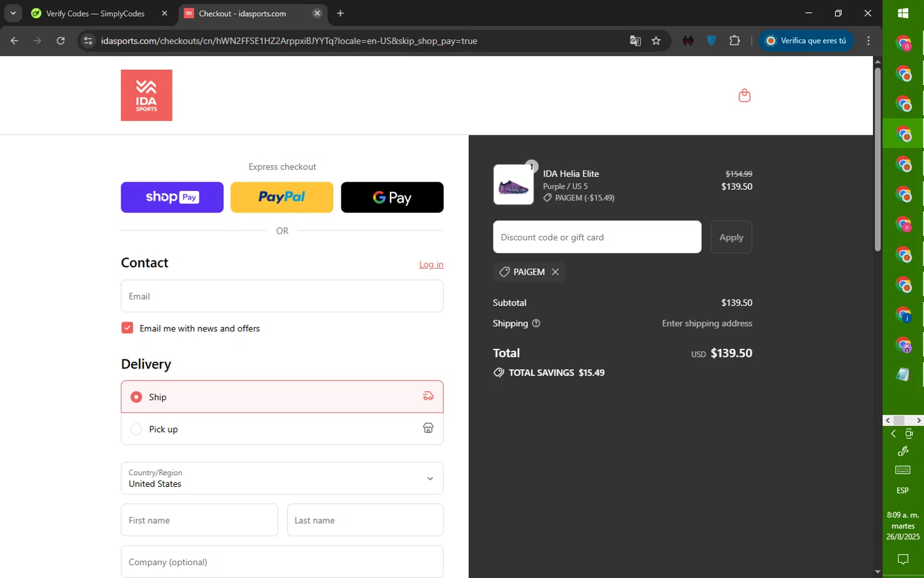This screenshot has height=578, width=924.
Task: Click the crossed-out $154.99 price
Action: tap(739, 174)
